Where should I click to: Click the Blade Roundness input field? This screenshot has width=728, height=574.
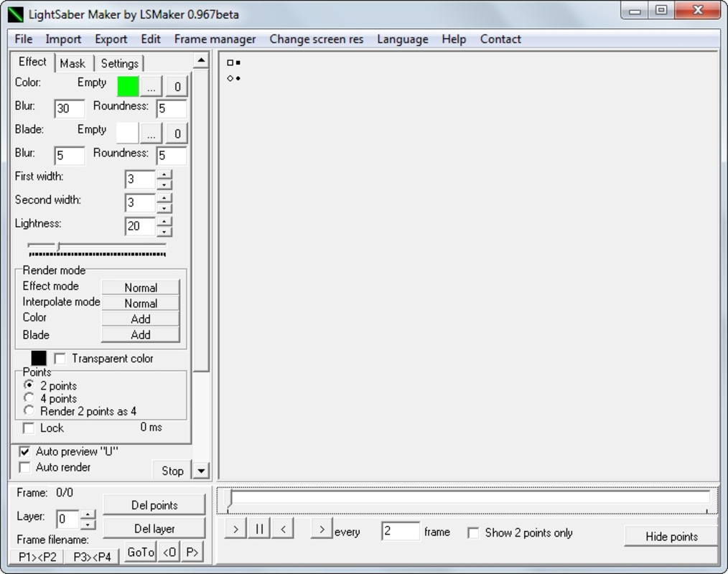172,156
